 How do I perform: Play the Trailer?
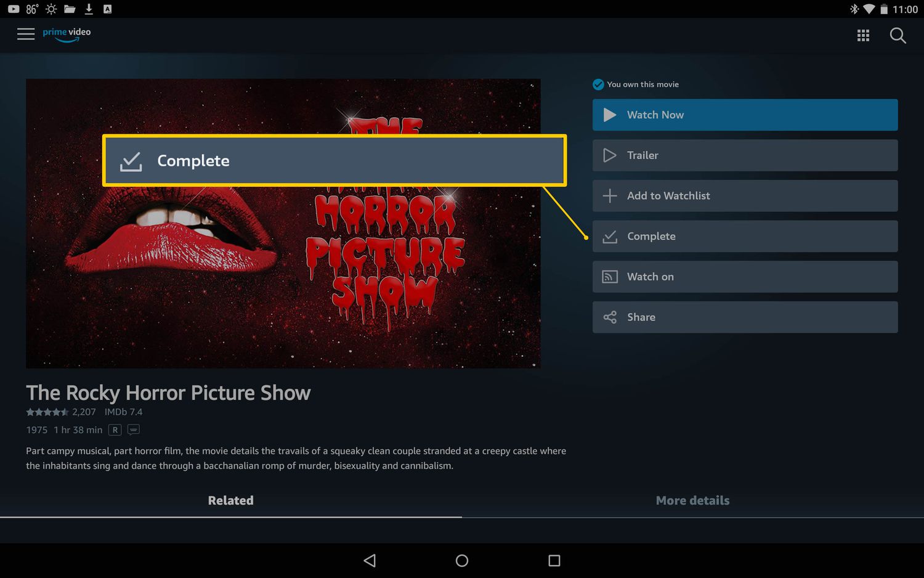pyautogui.click(x=744, y=155)
